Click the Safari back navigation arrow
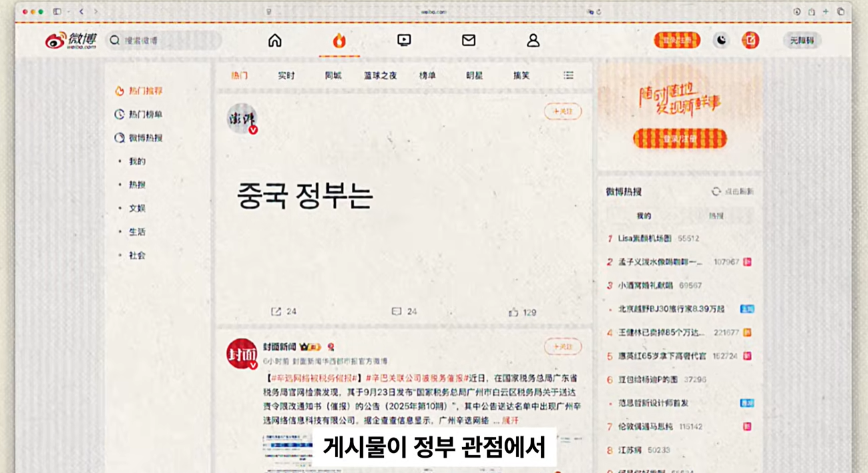Screen dimensions: 868x473 pos(81,11)
